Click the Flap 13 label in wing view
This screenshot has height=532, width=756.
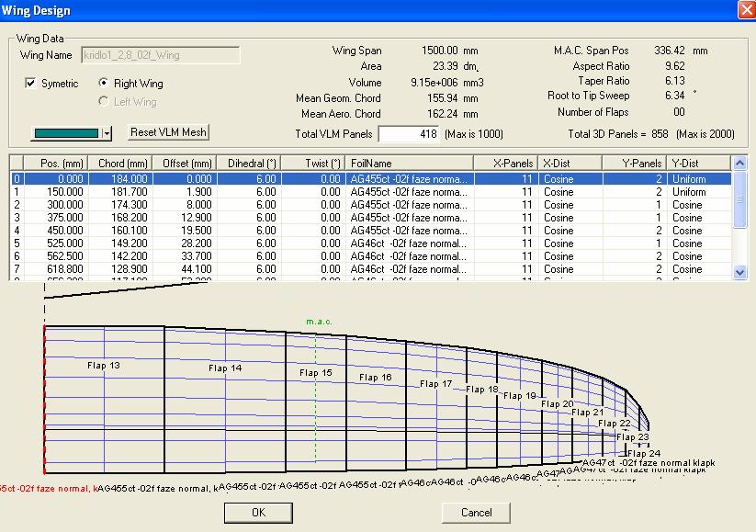click(104, 365)
